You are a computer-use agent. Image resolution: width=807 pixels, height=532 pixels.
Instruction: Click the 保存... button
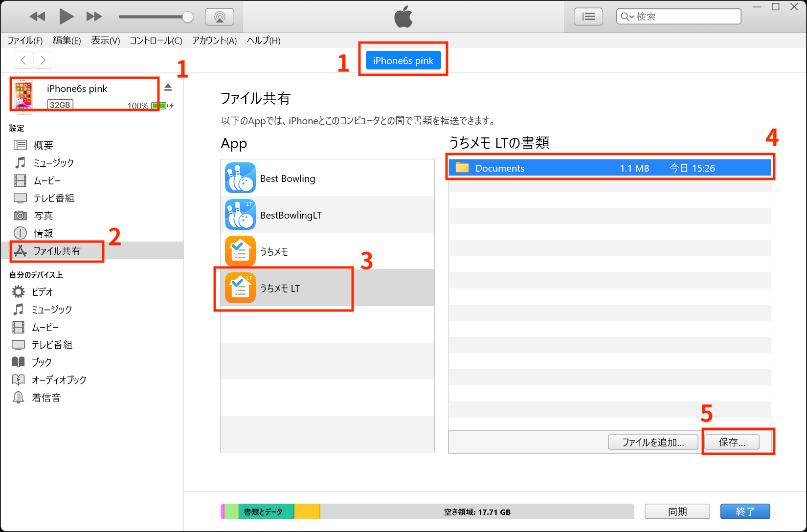point(732,442)
